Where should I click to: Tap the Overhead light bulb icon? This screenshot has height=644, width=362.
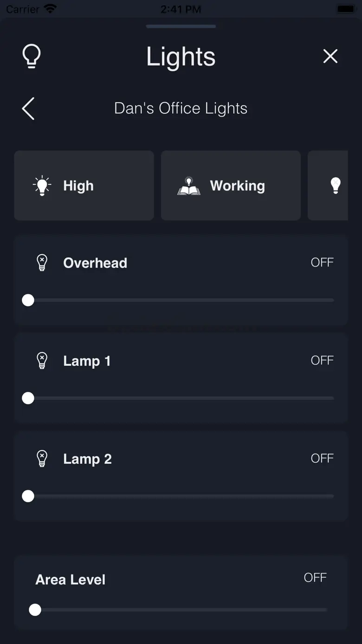42,263
